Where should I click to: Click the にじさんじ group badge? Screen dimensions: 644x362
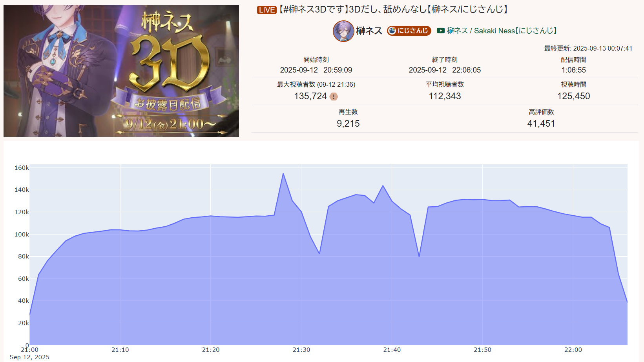point(409,31)
